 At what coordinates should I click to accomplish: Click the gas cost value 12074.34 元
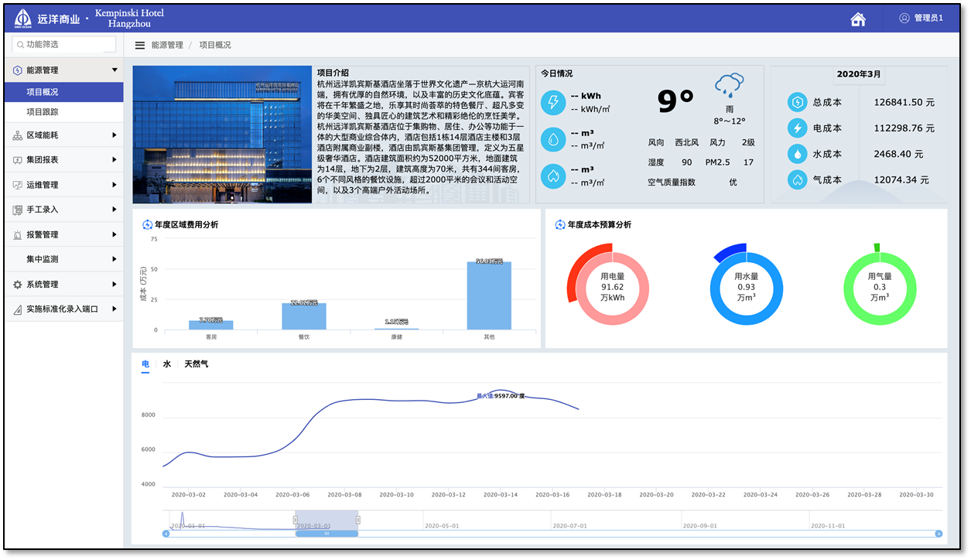[x=901, y=180]
